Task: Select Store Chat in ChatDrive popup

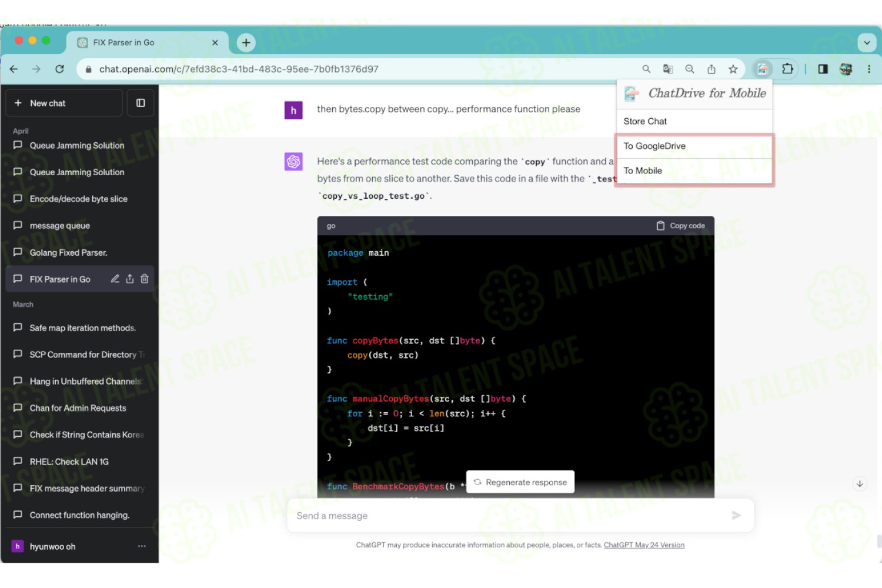Action: coord(694,121)
